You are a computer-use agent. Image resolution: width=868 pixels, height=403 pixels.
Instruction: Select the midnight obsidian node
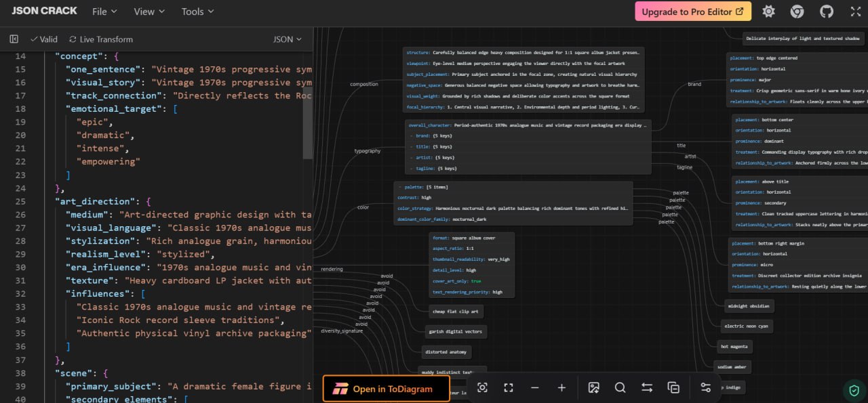click(x=750, y=306)
